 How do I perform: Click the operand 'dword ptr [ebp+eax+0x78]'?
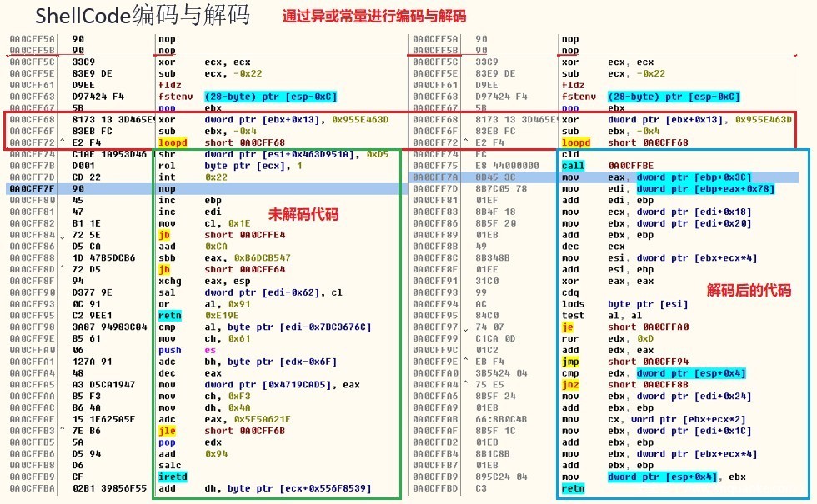(x=705, y=188)
